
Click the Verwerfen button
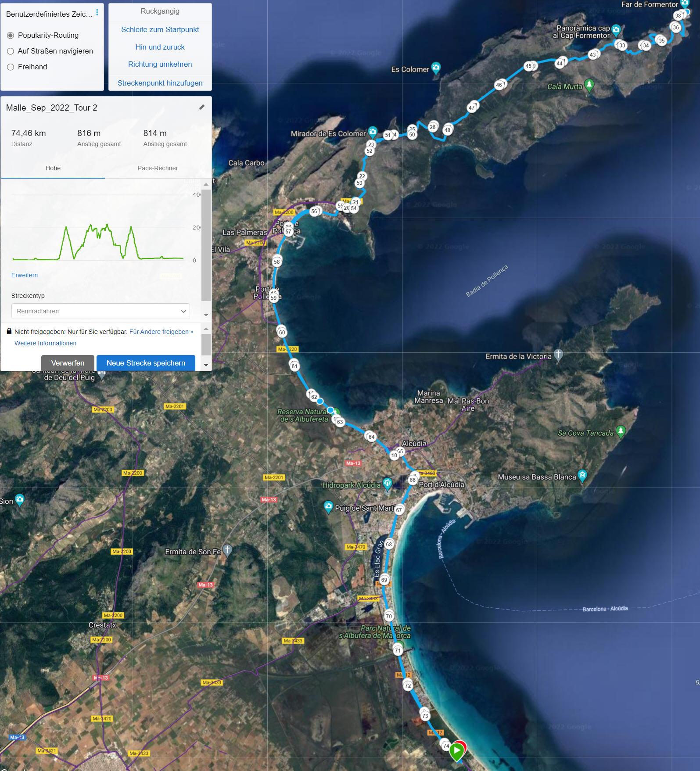tap(68, 363)
